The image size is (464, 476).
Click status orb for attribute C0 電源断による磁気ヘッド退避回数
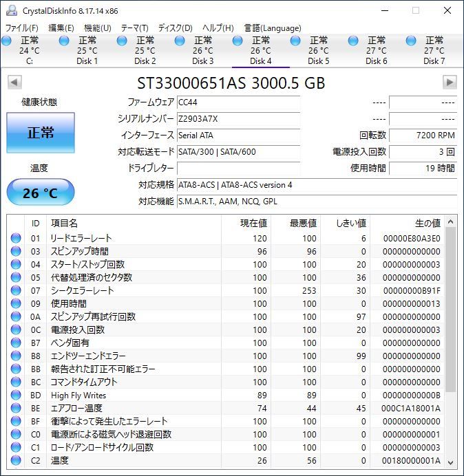point(16,434)
